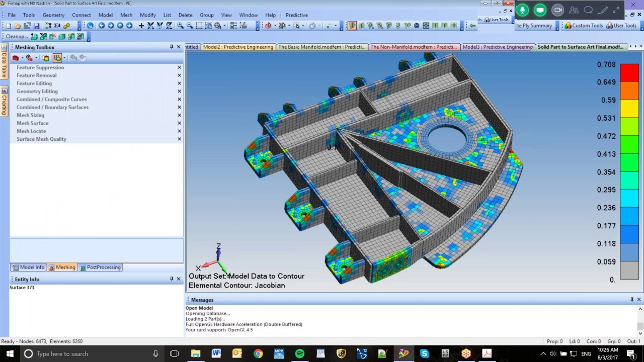Viewport: 644px width, 362px height.
Task: Expand the Mesh Locate section
Action: 31,131
